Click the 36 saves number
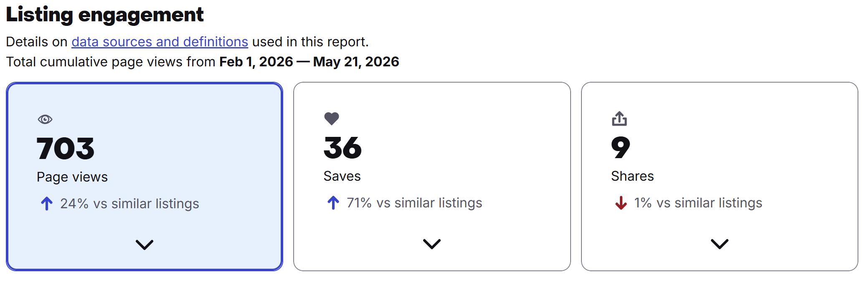868x285 pixels. 343,148
